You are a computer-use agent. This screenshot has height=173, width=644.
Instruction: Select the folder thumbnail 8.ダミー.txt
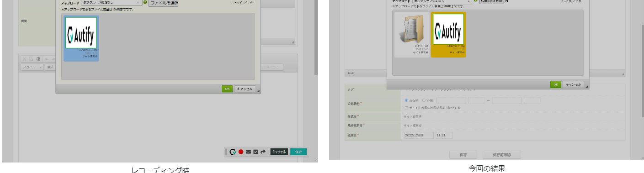coord(412,35)
